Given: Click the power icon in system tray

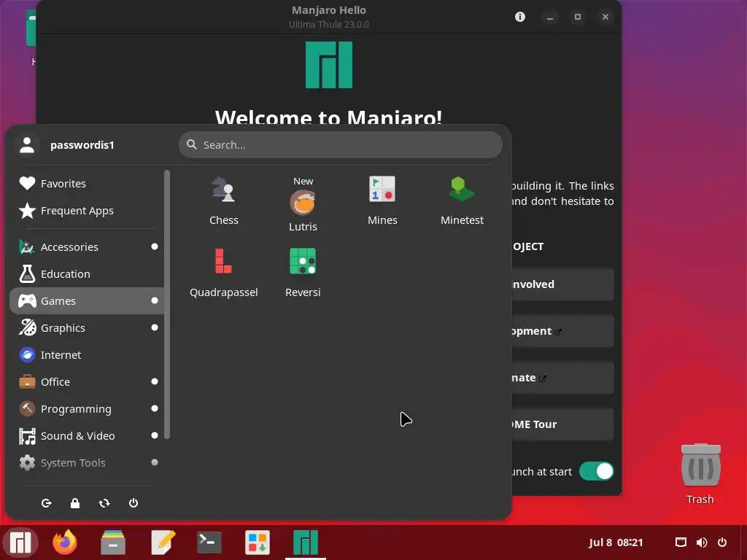Looking at the screenshot, I should point(722,542).
